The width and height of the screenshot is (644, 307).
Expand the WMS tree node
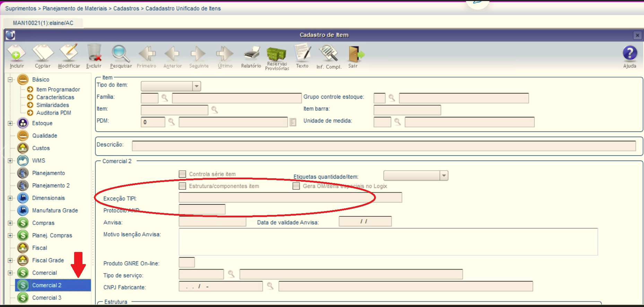(x=10, y=161)
